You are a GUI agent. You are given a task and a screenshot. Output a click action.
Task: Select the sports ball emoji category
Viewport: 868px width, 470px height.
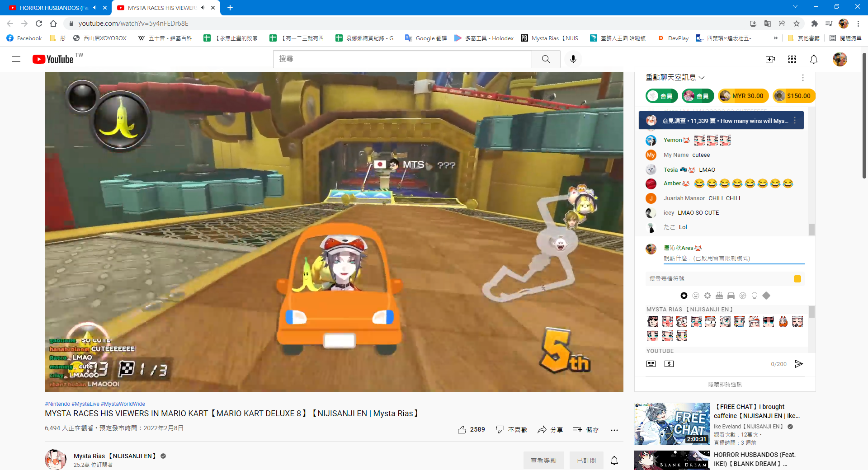[x=743, y=296]
